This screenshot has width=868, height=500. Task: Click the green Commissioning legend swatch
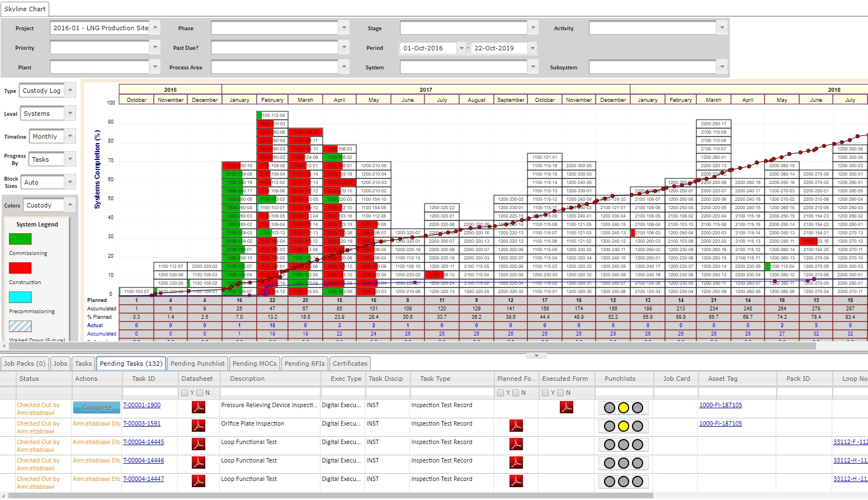[20, 239]
